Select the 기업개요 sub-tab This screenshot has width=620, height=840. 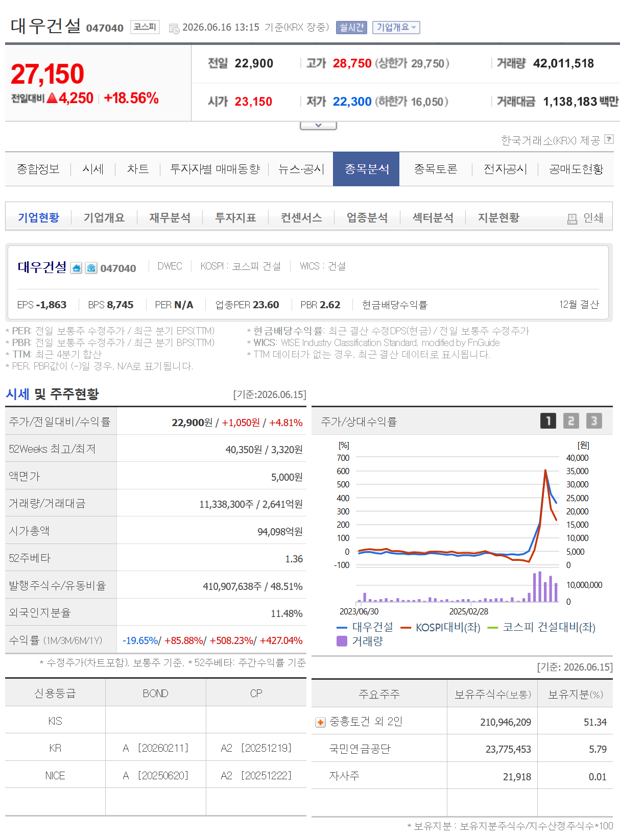[104, 218]
